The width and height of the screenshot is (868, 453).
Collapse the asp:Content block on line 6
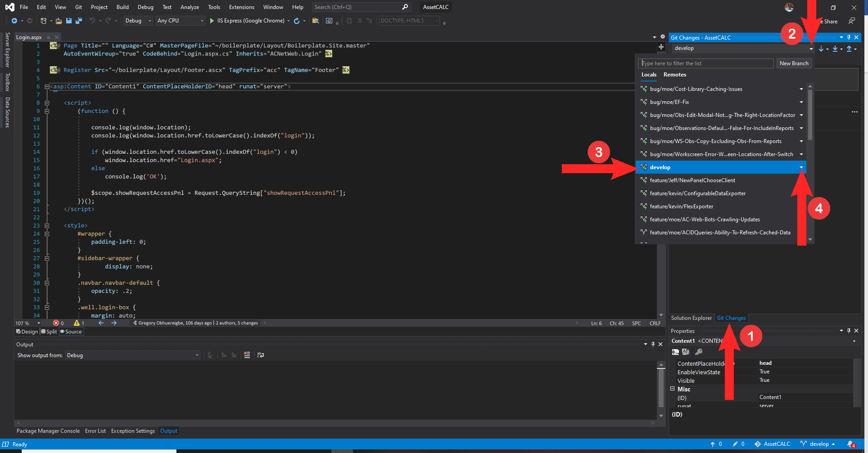[47, 86]
